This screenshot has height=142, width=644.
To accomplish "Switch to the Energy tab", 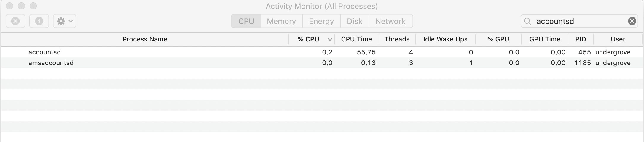I will pos(321,21).
